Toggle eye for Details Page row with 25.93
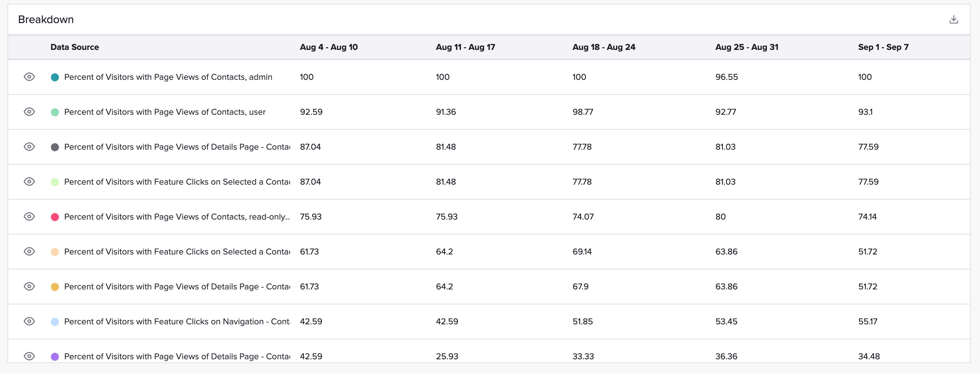The image size is (980, 373). point(29,356)
